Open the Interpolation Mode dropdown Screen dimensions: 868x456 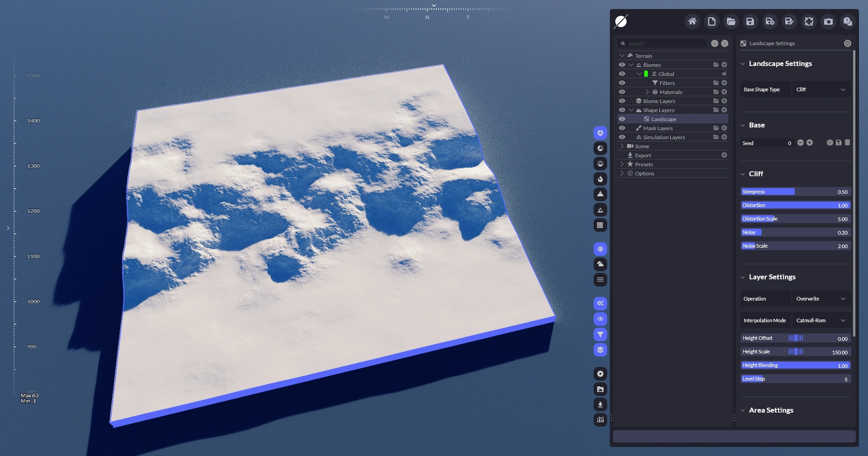(x=821, y=320)
